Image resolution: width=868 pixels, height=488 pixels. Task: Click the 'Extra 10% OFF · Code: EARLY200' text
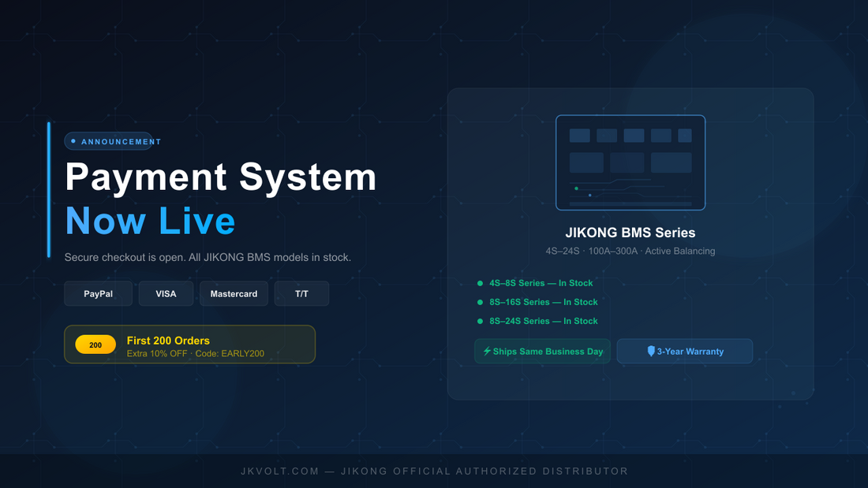click(x=196, y=353)
